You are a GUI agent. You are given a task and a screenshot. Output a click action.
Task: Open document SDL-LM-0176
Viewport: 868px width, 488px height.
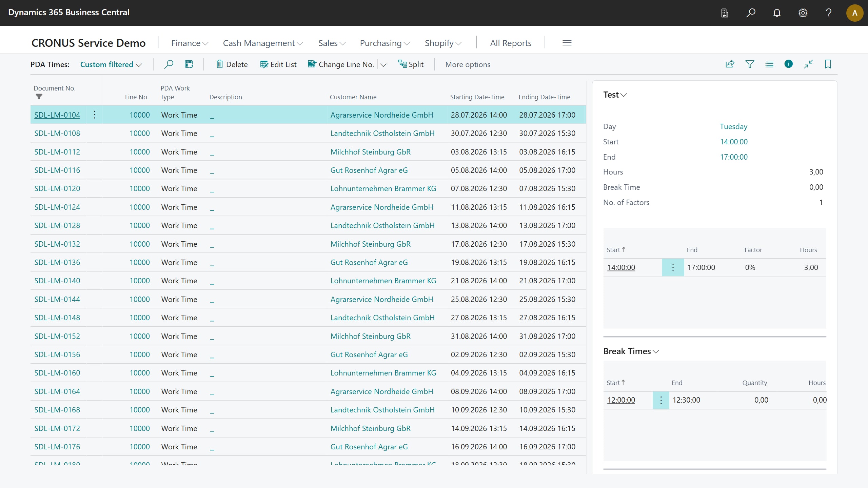[x=57, y=447]
